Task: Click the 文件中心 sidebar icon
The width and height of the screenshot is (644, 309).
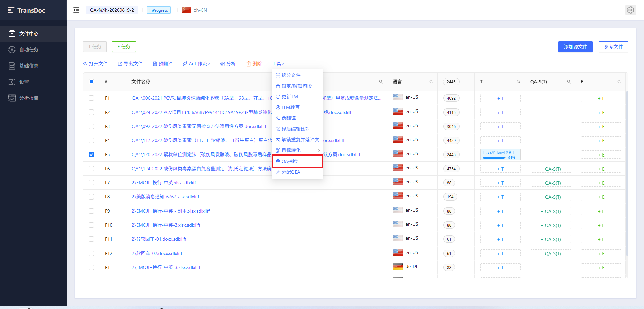Action: (x=12, y=33)
